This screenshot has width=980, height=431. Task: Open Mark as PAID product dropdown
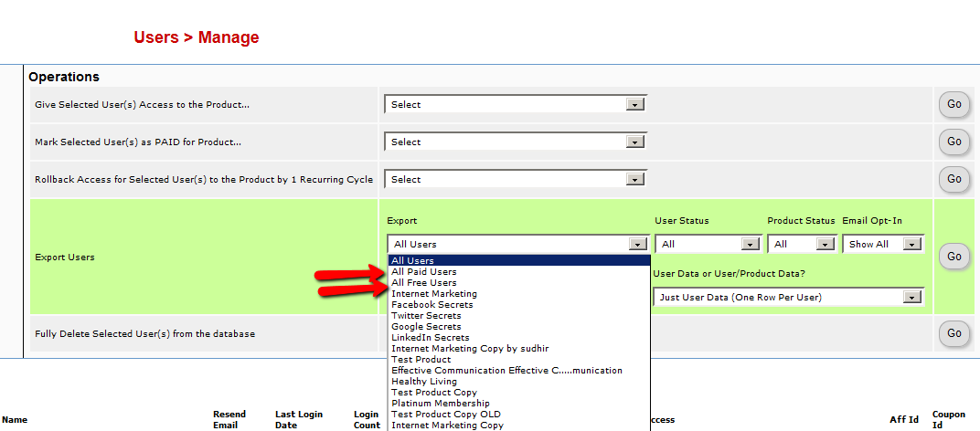pyautogui.click(x=516, y=142)
